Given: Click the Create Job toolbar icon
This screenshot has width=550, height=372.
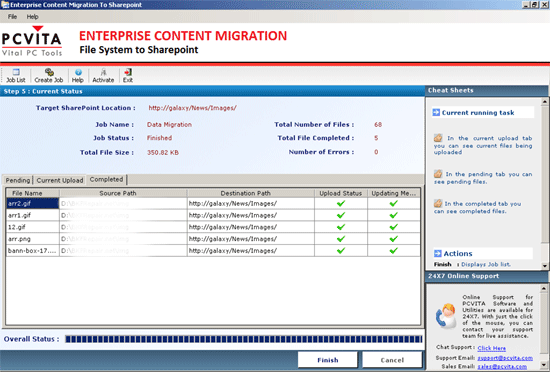Looking at the screenshot, I should pos(49,76).
